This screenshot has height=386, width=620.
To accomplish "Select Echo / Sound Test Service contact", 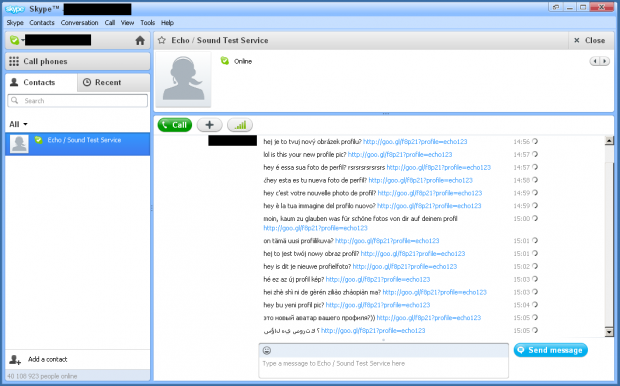I will click(x=78, y=144).
